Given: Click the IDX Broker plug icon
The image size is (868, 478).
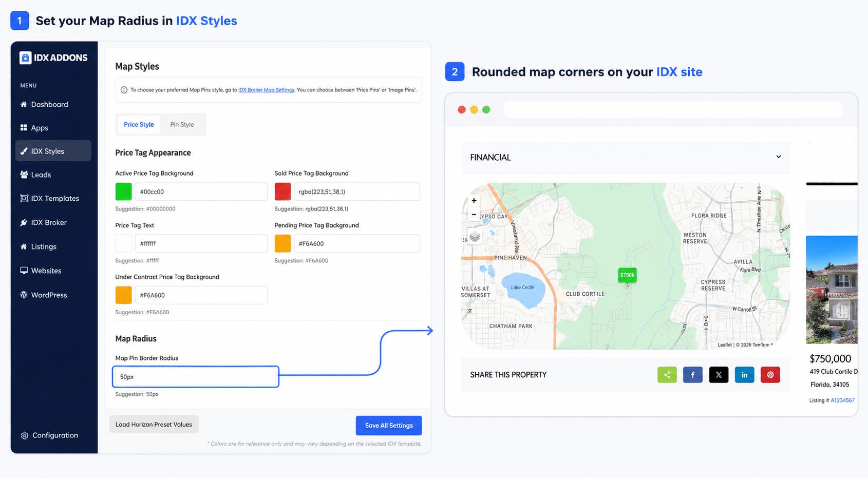Looking at the screenshot, I should [x=24, y=222].
